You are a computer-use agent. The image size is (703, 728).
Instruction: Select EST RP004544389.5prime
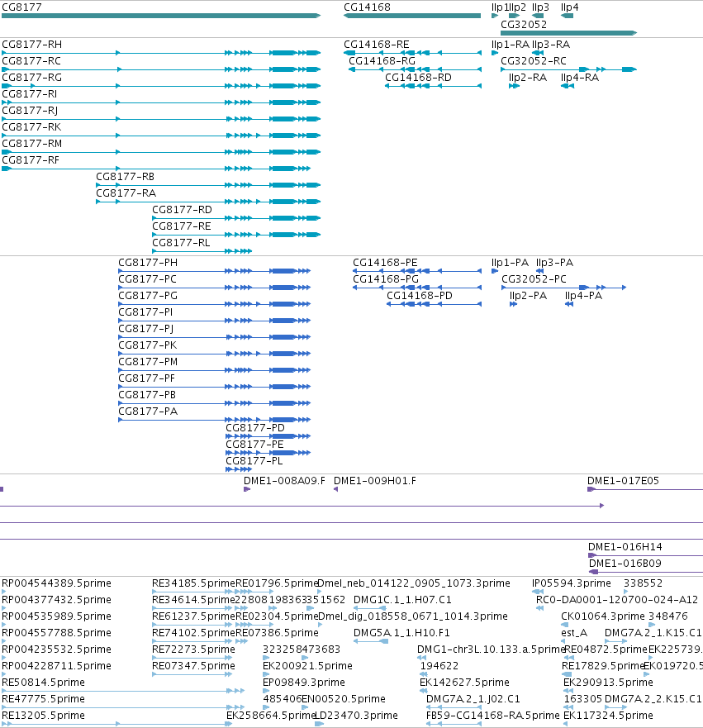57,583
